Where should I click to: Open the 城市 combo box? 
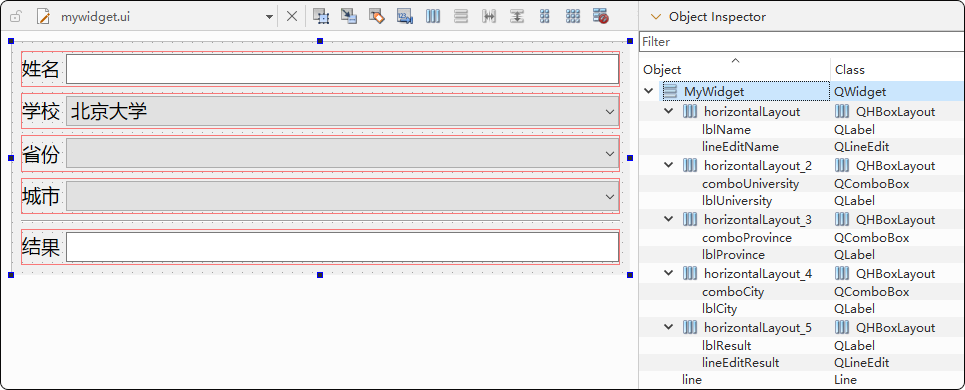[342, 196]
